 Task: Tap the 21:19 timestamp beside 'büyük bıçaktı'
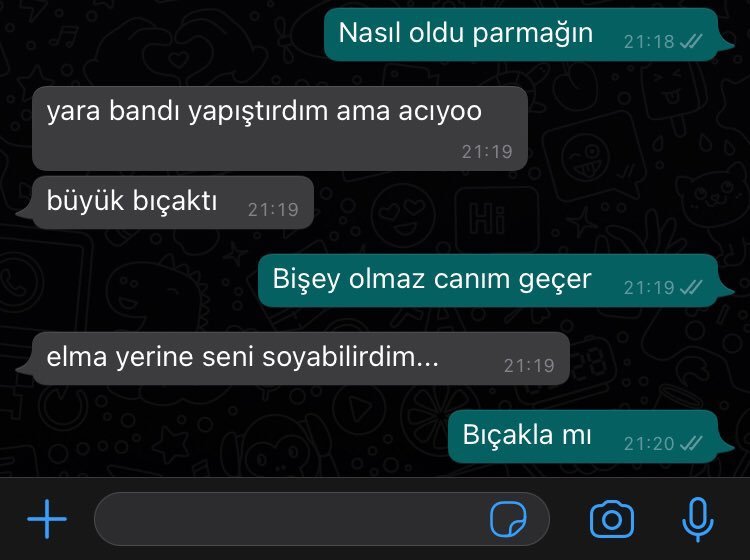pos(273,210)
